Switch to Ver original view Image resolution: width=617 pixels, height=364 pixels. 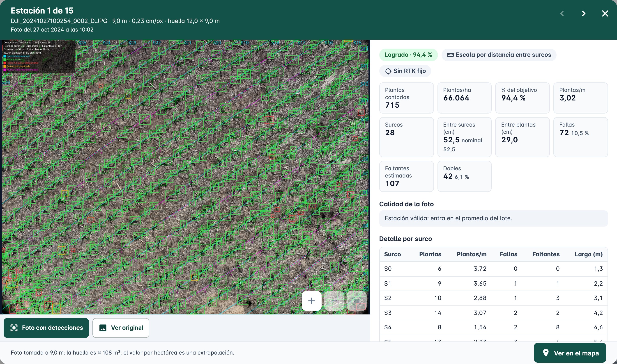coord(121,328)
